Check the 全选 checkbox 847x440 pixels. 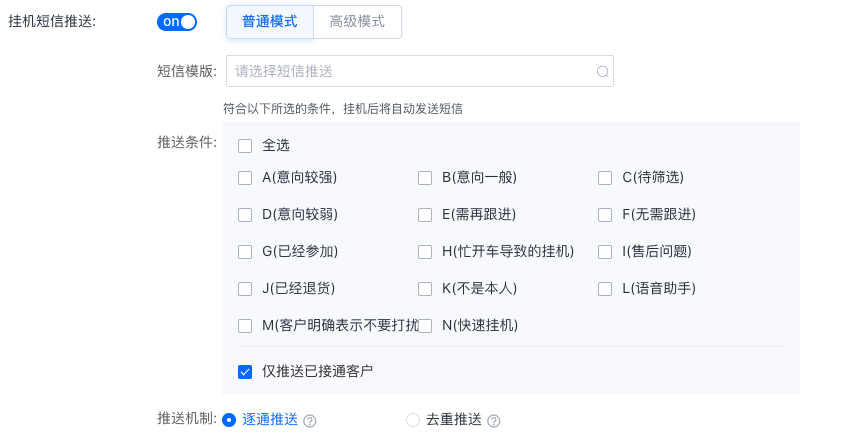pos(245,146)
